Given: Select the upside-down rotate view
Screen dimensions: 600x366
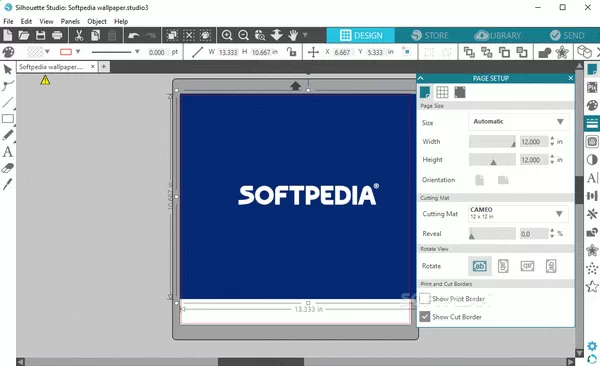Looking at the screenshot, I should click(527, 266).
